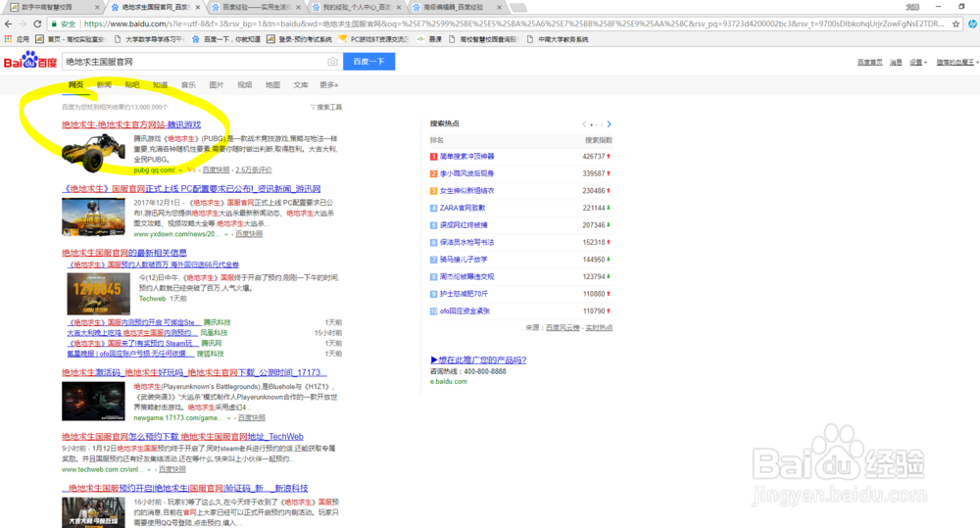The image size is (980, 528).
Task: Open the 设置 dropdown menu
Action: click(x=917, y=63)
